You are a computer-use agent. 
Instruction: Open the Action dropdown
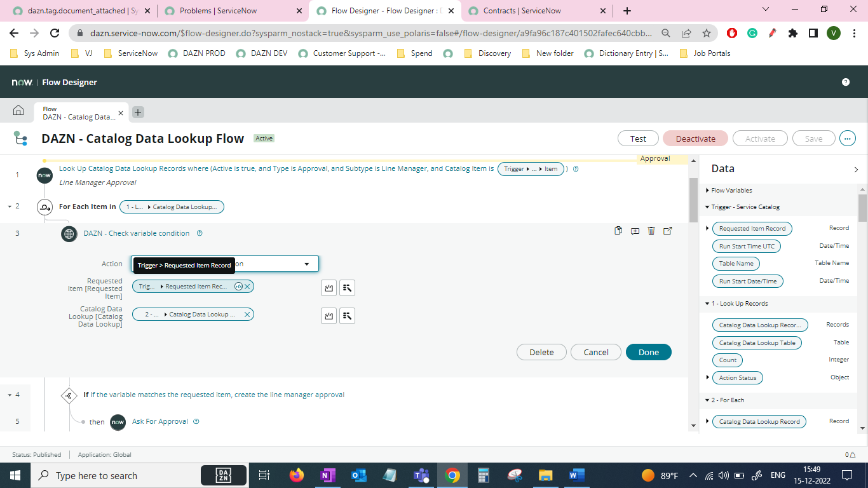[225, 264]
